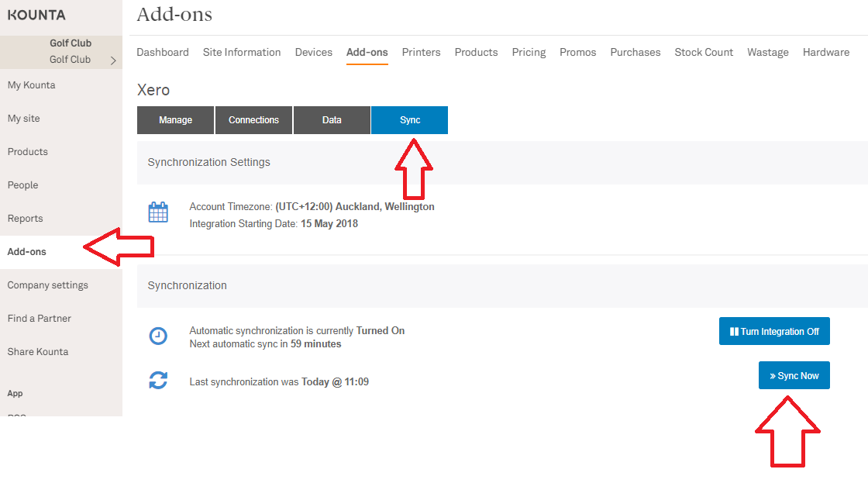Click the Synchronization Settings heading
This screenshot has height=483, width=868.
208,162
